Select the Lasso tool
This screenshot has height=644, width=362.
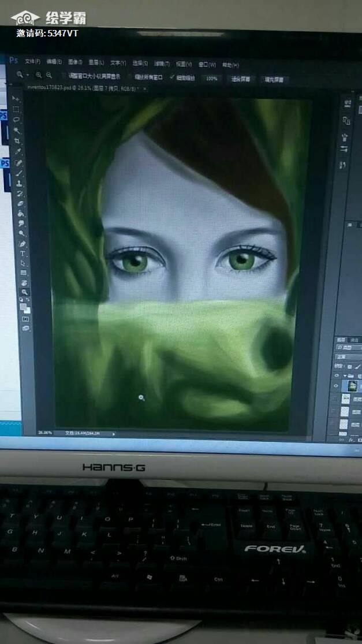[16, 120]
